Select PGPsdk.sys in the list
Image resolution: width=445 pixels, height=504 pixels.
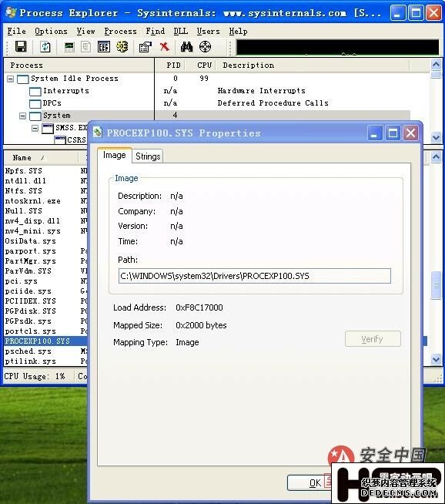click(x=28, y=321)
